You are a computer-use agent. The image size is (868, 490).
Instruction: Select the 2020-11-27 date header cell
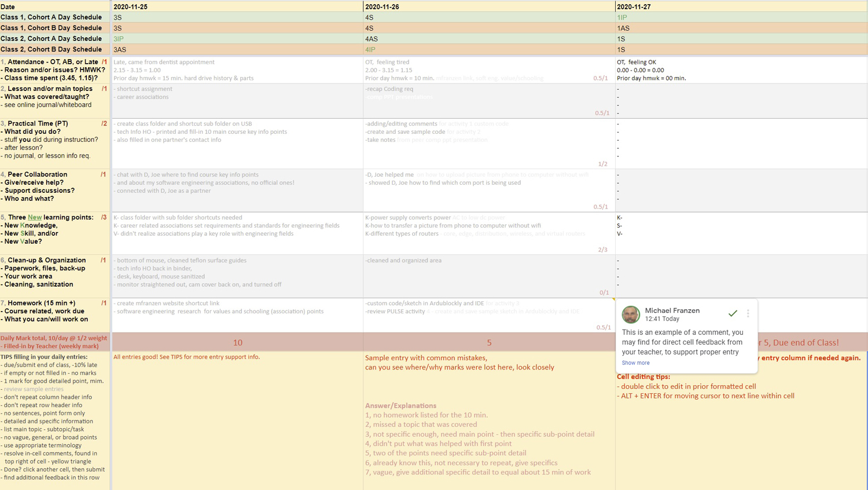pos(741,6)
